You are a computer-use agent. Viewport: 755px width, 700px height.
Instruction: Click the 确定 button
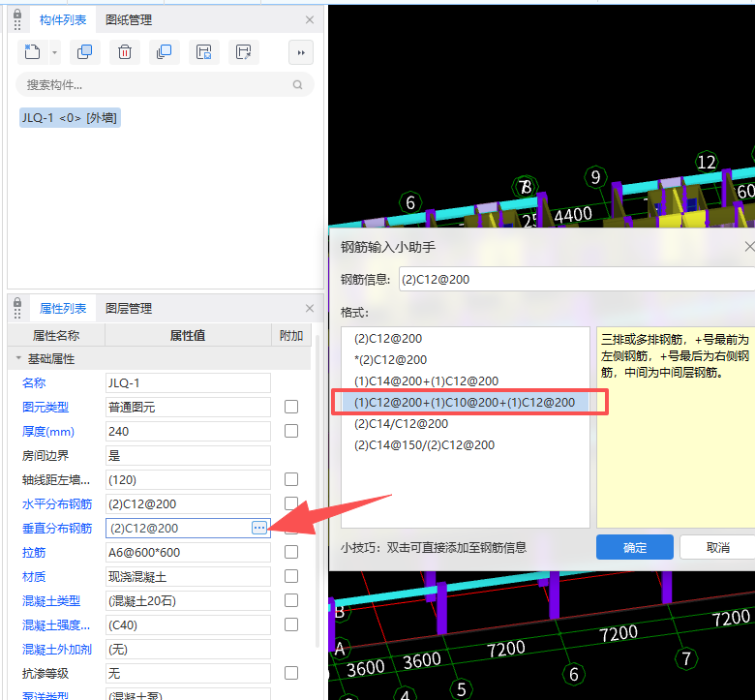(635, 547)
